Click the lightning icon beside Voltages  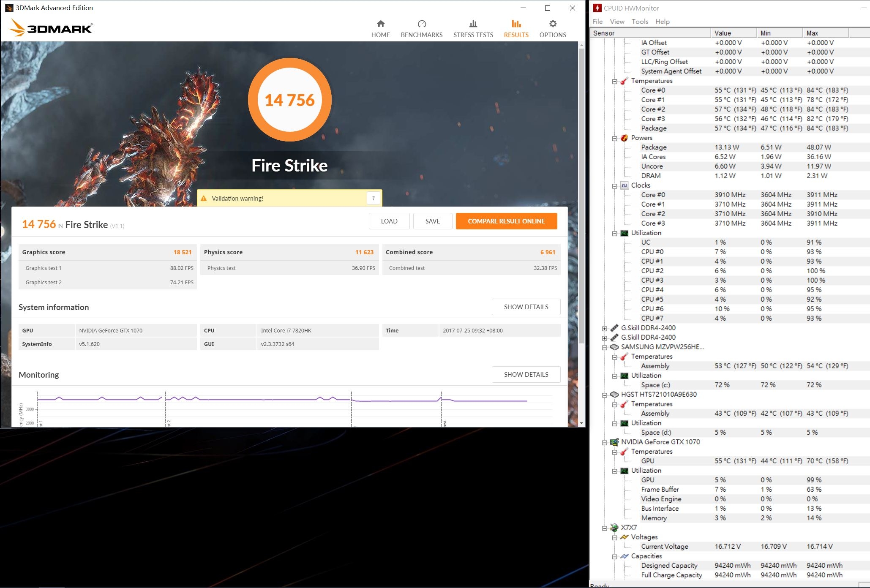point(624,537)
